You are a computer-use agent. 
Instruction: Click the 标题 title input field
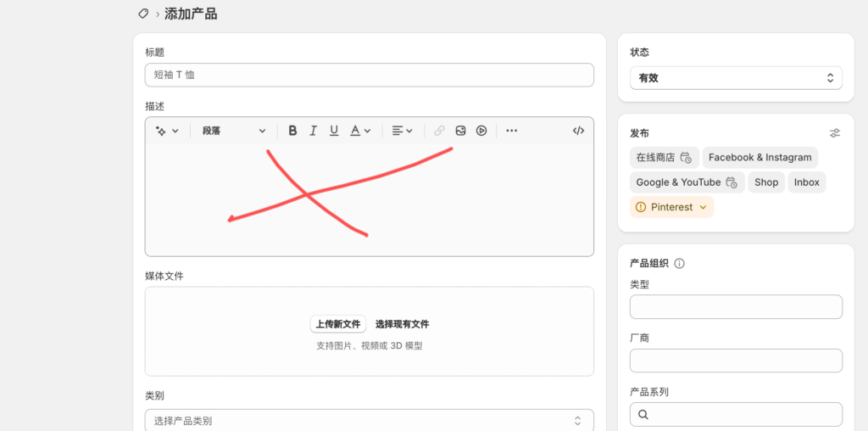click(370, 75)
